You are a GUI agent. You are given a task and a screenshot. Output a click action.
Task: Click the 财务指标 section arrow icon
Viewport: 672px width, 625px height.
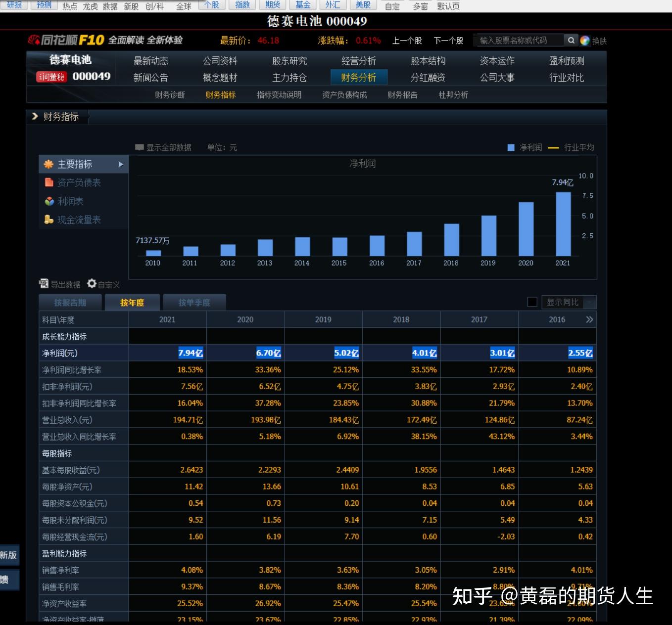(x=35, y=116)
